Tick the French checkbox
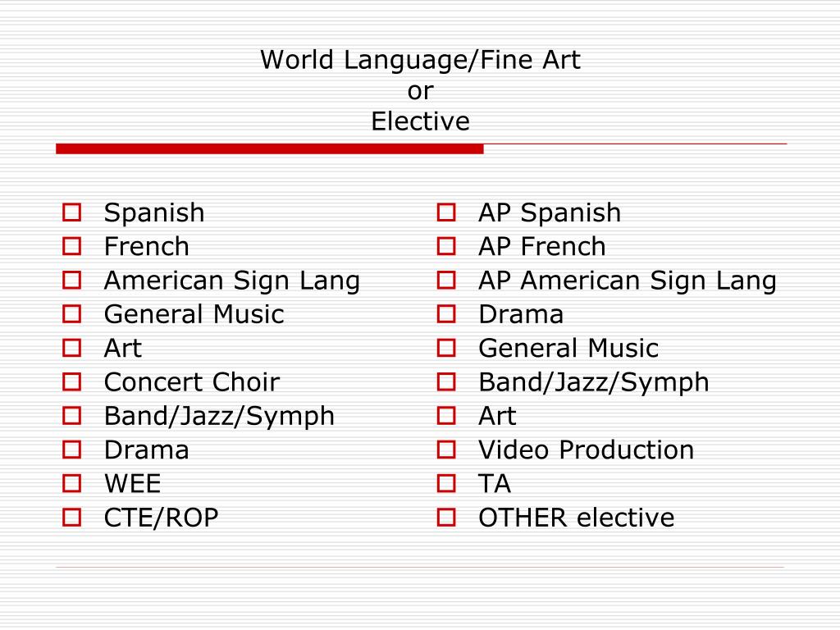The height and width of the screenshot is (630, 840). (x=72, y=246)
